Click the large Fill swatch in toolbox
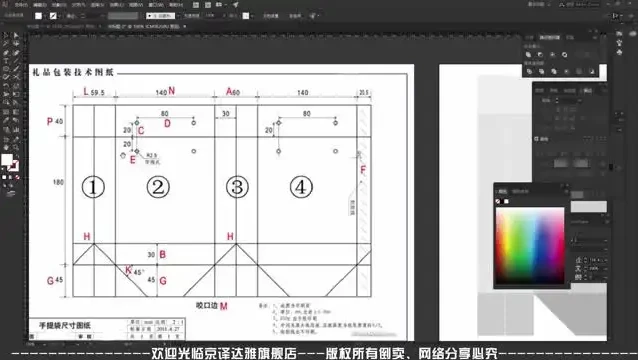Viewport: 638px width, 360px height. coord(7,159)
